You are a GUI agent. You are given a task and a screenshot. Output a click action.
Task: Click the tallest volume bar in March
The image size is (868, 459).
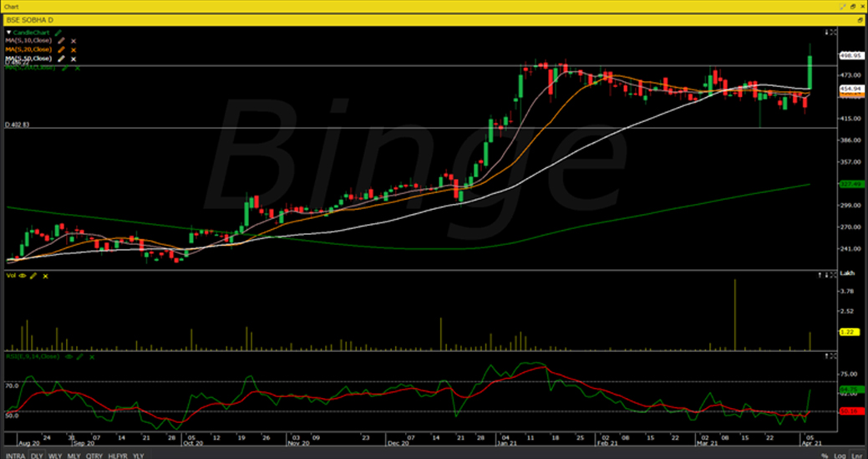735,314
